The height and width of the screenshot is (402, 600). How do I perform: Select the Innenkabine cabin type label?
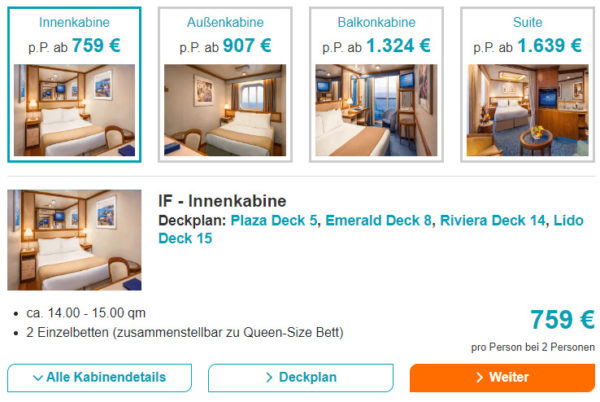click(x=74, y=21)
